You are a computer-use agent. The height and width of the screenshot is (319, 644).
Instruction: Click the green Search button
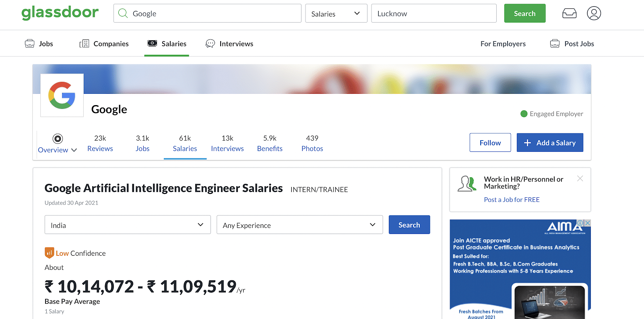[525, 13]
